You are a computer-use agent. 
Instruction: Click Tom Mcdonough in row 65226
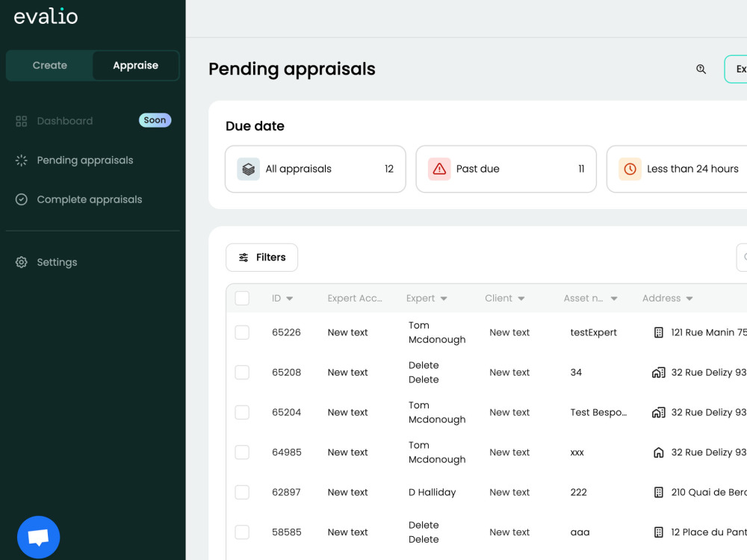point(437,332)
